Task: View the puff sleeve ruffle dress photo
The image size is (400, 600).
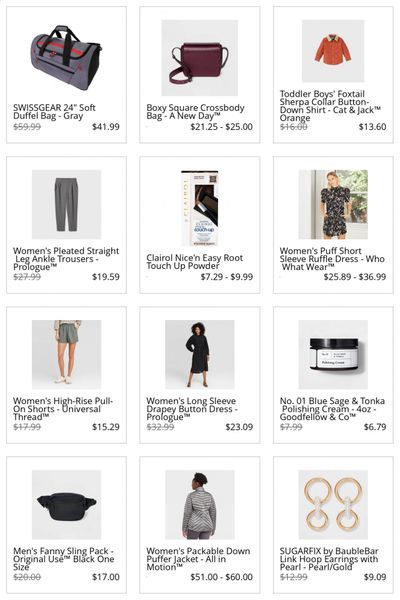Action: coord(333,204)
